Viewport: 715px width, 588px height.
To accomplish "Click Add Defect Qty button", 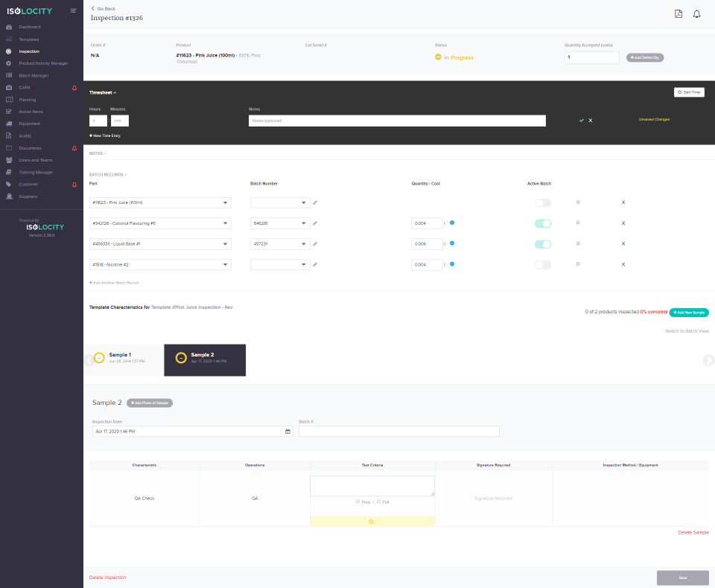I will (x=645, y=57).
